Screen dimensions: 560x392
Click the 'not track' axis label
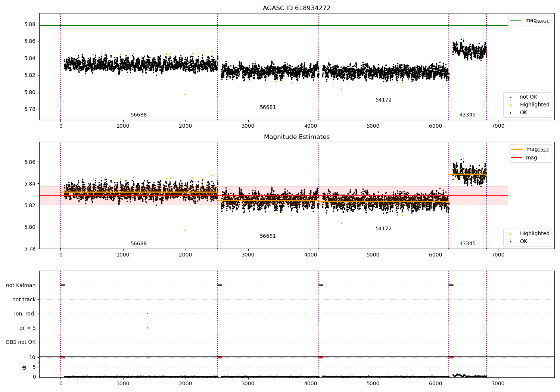[24, 300]
